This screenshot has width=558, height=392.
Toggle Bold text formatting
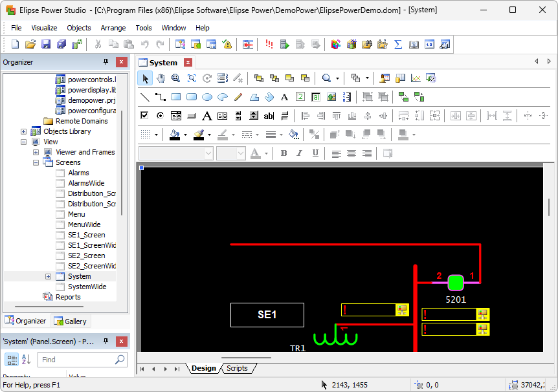[284, 153]
